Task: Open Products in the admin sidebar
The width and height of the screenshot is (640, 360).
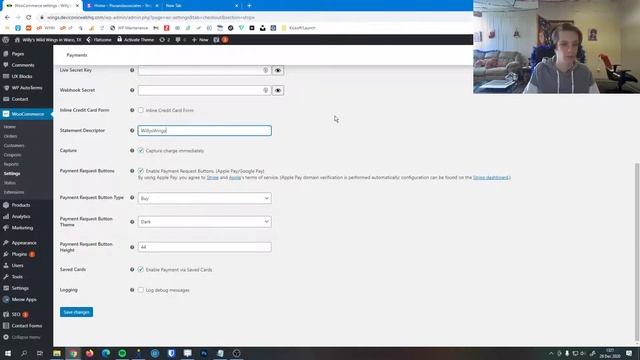Action: (x=20, y=205)
